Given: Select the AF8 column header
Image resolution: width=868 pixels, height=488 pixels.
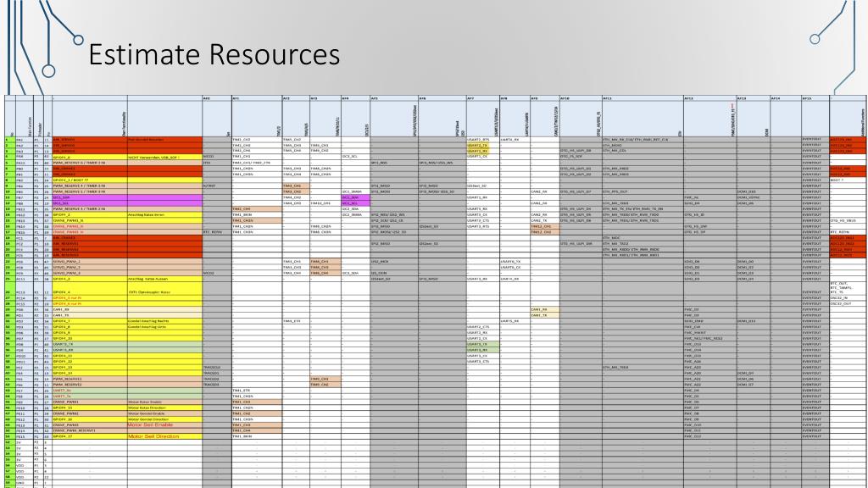Looking at the screenshot, I should click(515, 98).
